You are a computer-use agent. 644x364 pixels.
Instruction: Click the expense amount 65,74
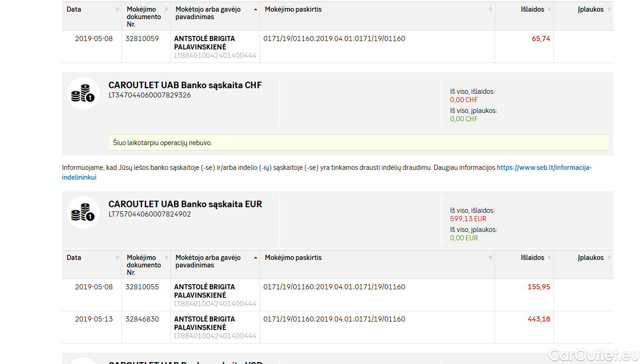[x=541, y=39]
